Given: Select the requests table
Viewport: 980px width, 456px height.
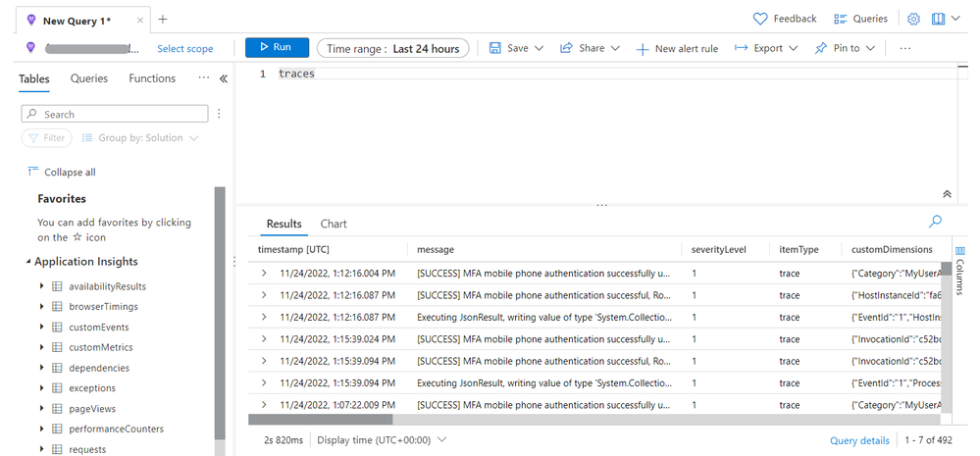Looking at the screenshot, I should click(87, 450).
